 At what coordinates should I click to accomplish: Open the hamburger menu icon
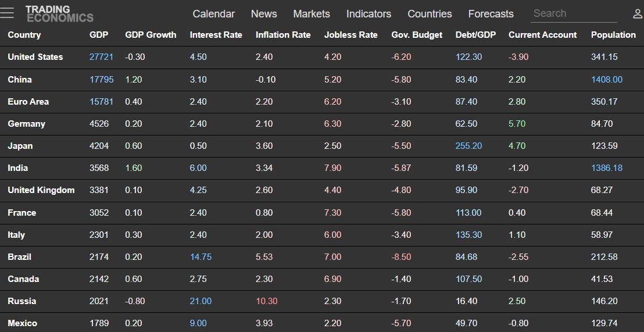click(x=7, y=13)
